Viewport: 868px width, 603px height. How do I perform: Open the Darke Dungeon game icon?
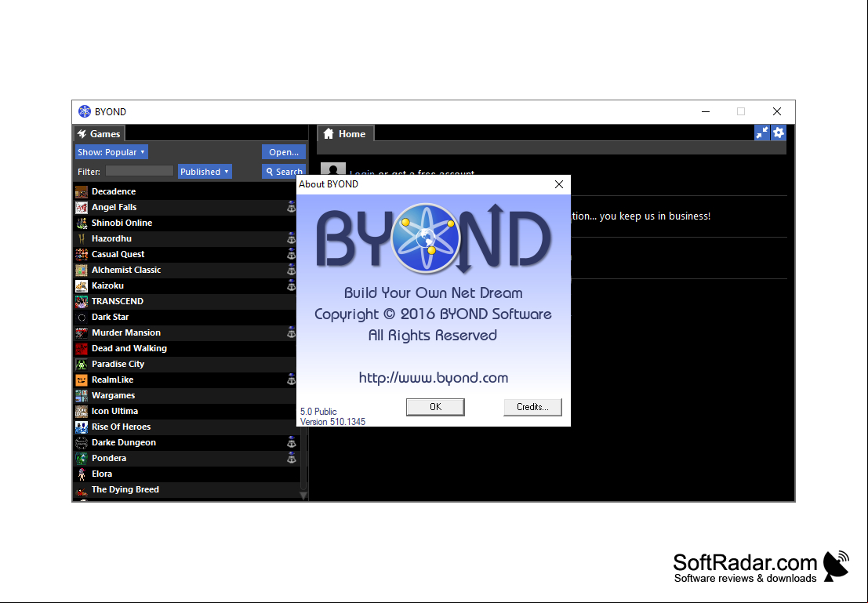pos(82,442)
